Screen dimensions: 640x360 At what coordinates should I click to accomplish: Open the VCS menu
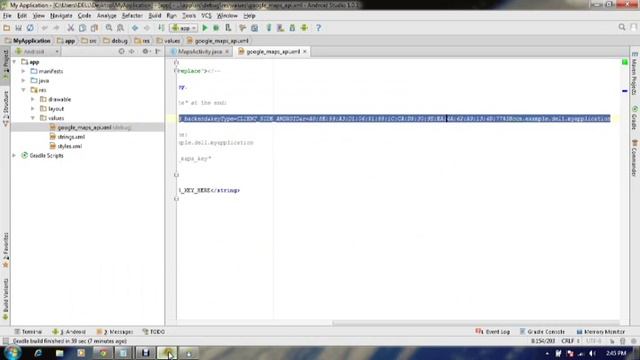[x=207, y=16]
